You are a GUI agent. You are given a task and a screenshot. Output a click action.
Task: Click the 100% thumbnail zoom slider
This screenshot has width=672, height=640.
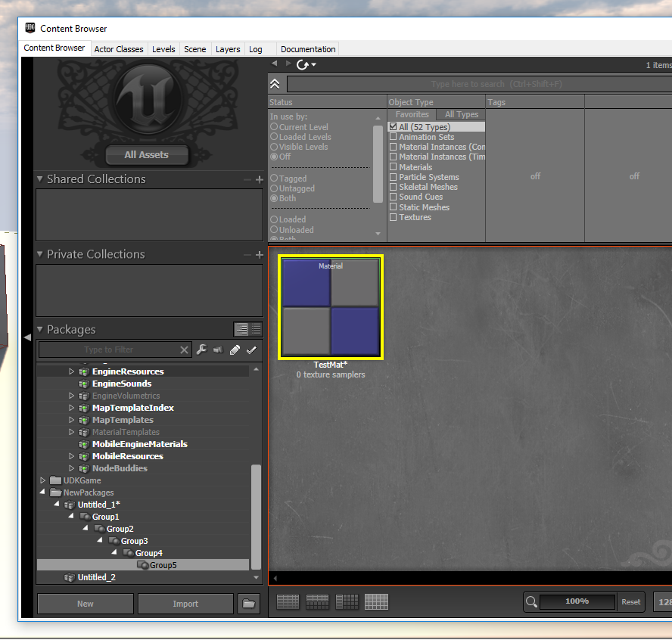(x=577, y=601)
